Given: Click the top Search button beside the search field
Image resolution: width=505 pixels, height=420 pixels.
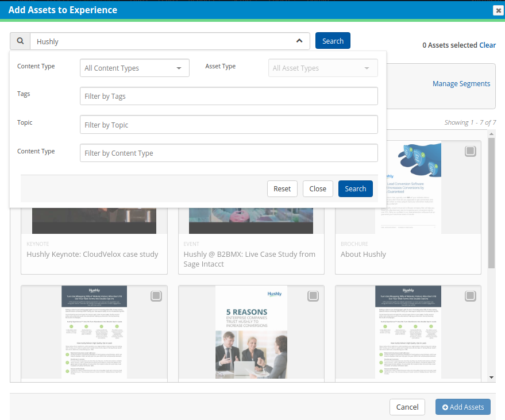Looking at the screenshot, I should [x=333, y=41].
